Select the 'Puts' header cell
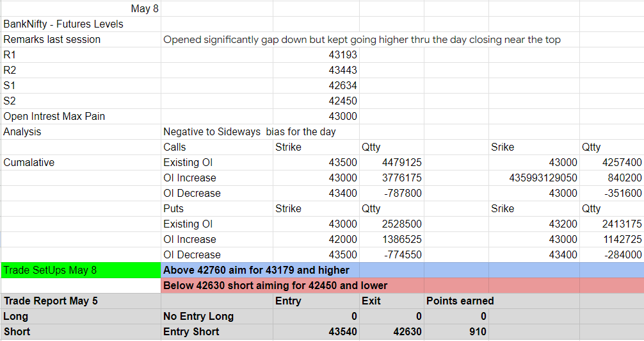This screenshot has height=341, width=644. (x=217, y=209)
